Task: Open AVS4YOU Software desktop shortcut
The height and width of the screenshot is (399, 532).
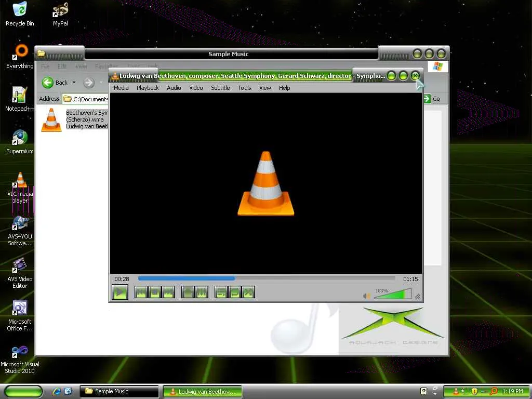Action: 20,231
